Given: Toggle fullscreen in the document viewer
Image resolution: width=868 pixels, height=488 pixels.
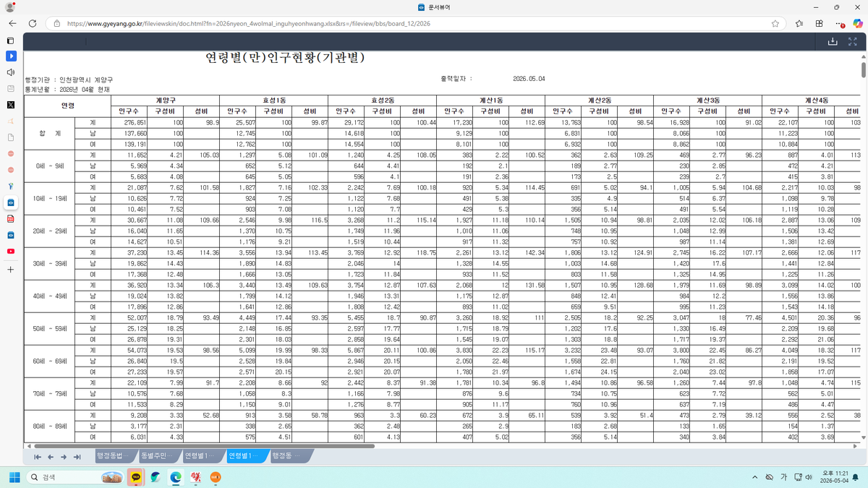Looking at the screenshot, I should point(854,42).
